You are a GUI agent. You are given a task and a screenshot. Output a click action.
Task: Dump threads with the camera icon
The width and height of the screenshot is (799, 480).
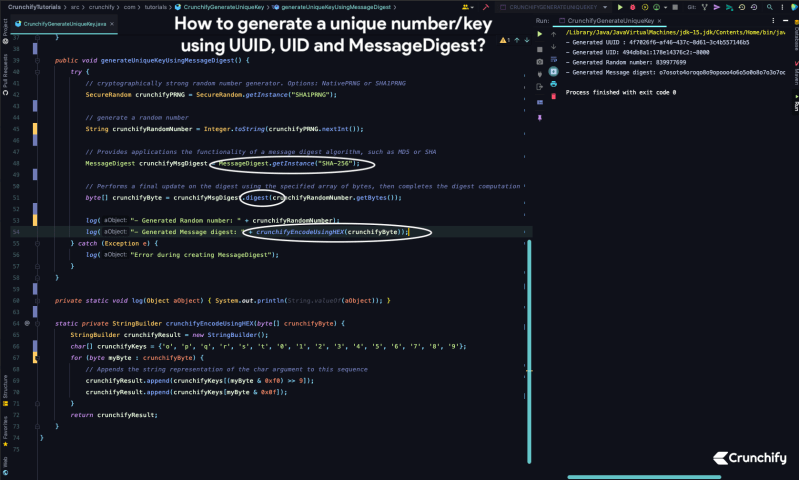pos(540,62)
